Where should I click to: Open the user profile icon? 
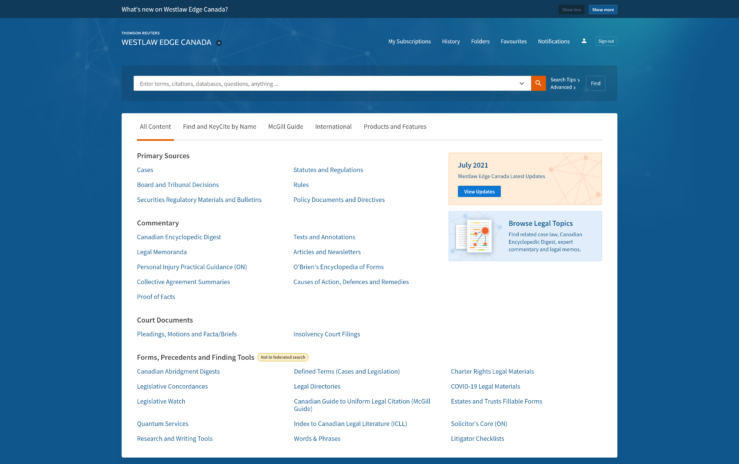[x=584, y=41]
